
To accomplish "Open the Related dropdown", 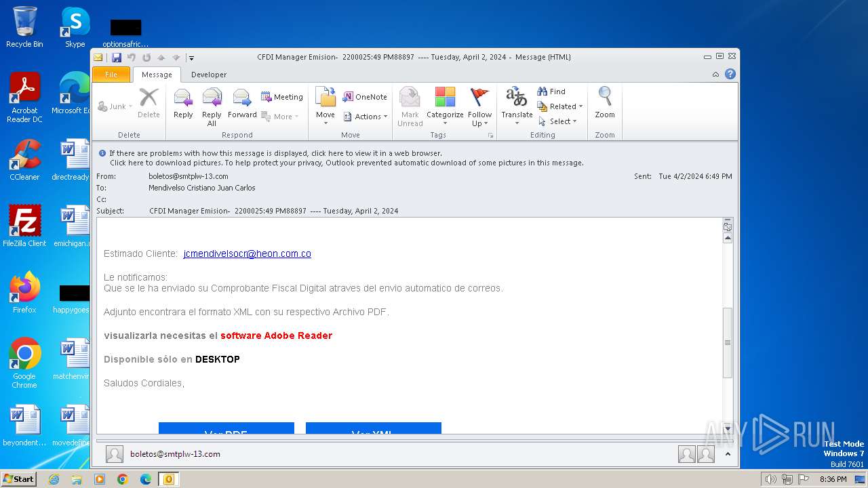I will click(560, 106).
